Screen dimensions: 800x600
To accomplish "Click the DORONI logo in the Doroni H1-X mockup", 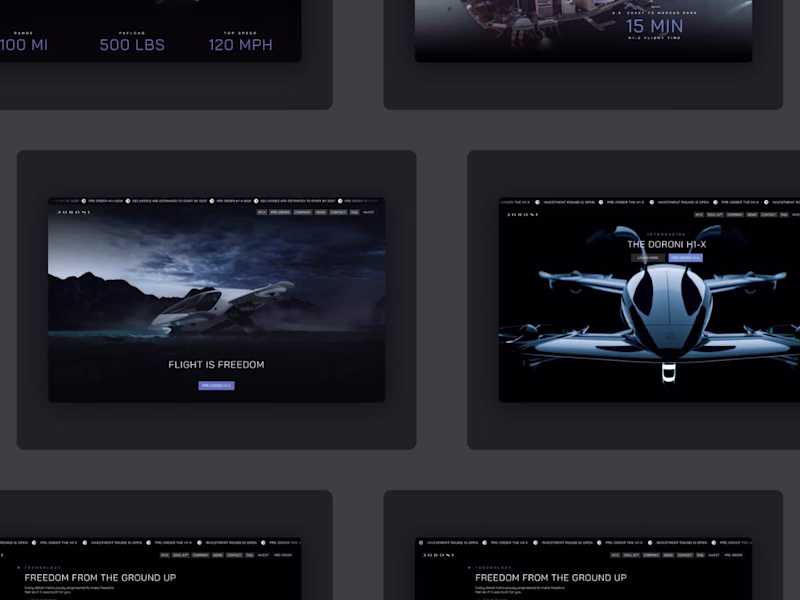I will pyautogui.click(x=522, y=215).
